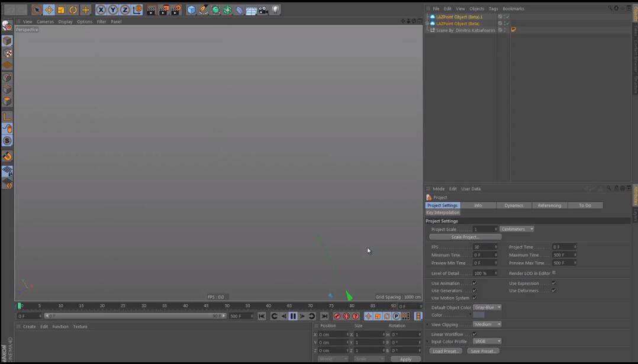
Task: Lock the Z axis in the toolbar
Action: (124, 9)
